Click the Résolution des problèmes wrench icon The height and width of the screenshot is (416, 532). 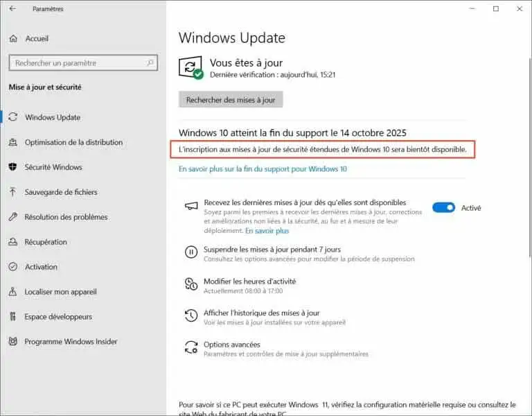tap(13, 216)
